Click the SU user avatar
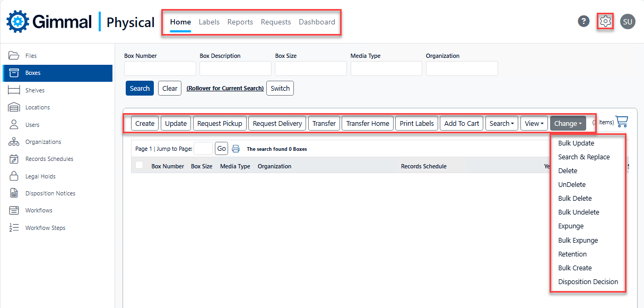Viewport: 644px width, 308px height. (628, 21)
